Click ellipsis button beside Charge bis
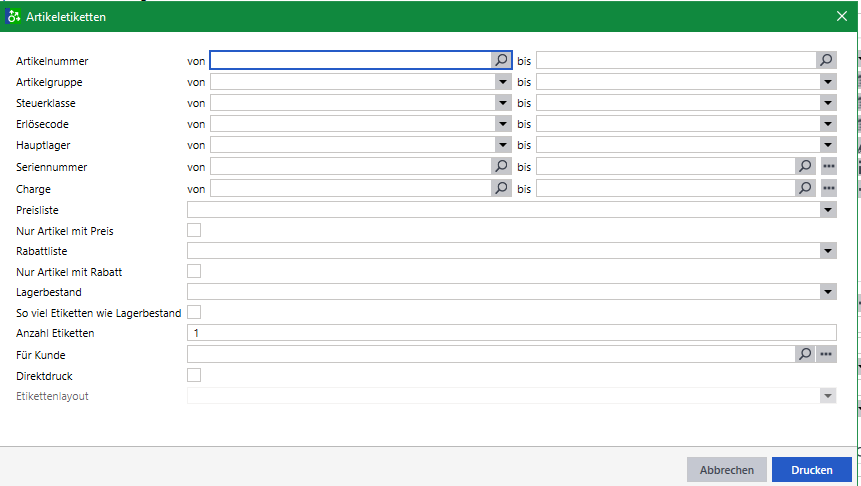The height and width of the screenshot is (486, 861). point(827,187)
